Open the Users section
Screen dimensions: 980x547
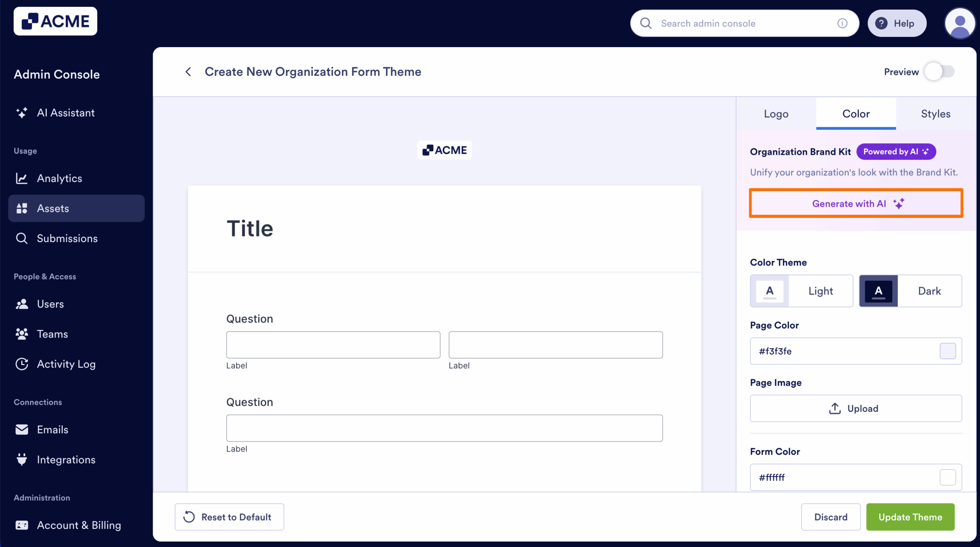pos(50,304)
